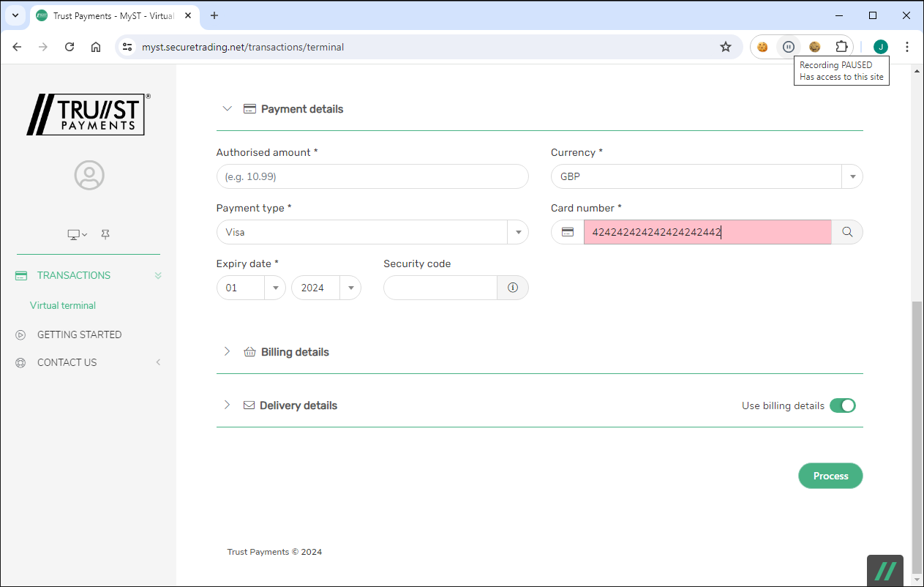Open a new browser tab
The height and width of the screenshot is (587, 924).
coord(214,15)
